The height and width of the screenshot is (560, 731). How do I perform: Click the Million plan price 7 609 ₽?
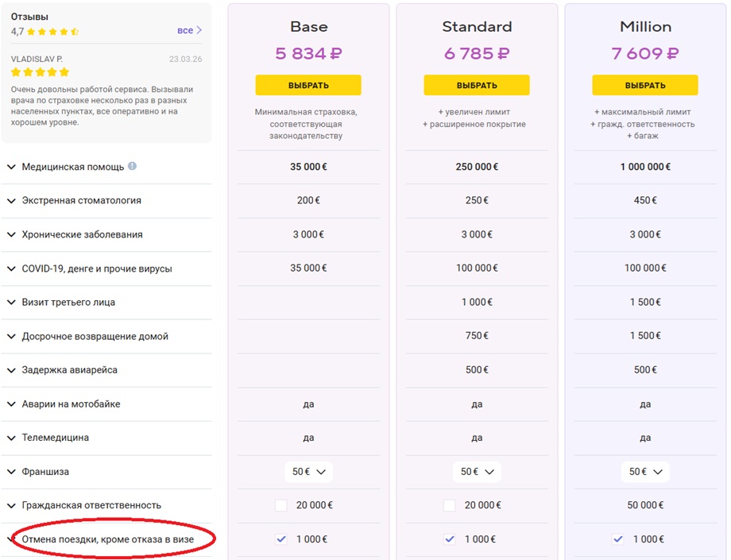tap(645, 53)
